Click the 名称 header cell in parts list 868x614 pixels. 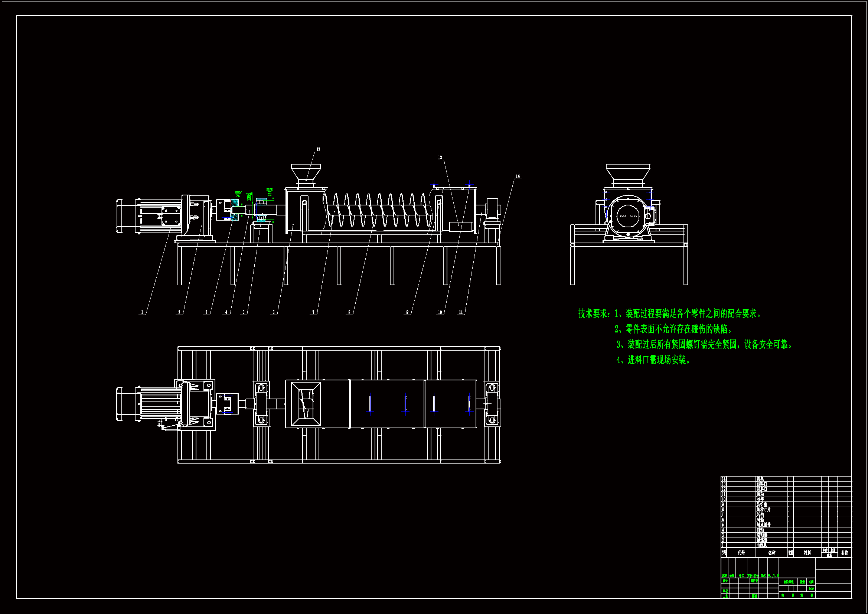coord(771,553)
